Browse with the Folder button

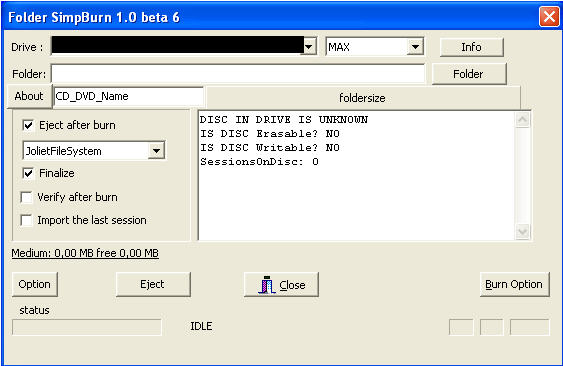pyautogui.click(x=469, y=74)
